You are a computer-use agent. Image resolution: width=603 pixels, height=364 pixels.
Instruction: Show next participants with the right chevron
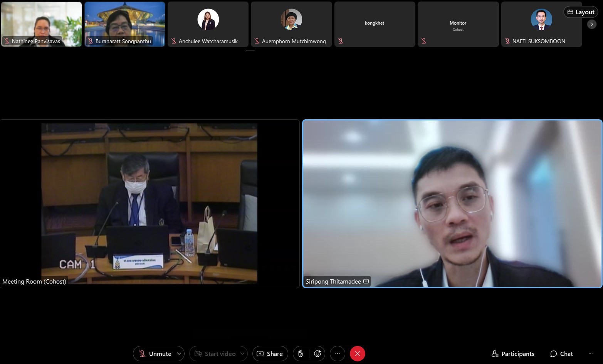point(592,24)
